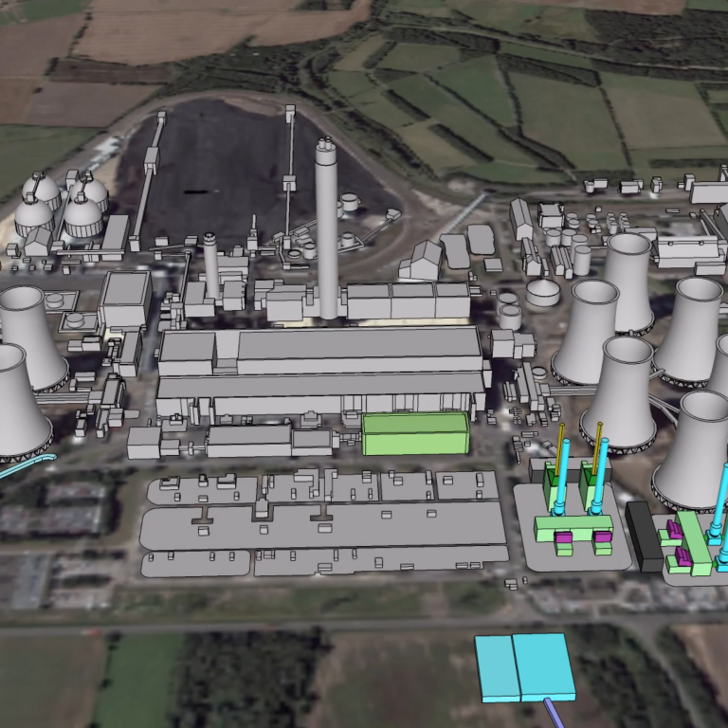Select the magenta block on left green unit
The width and height of the screenshot is (728, 728).
pos(563,538)
